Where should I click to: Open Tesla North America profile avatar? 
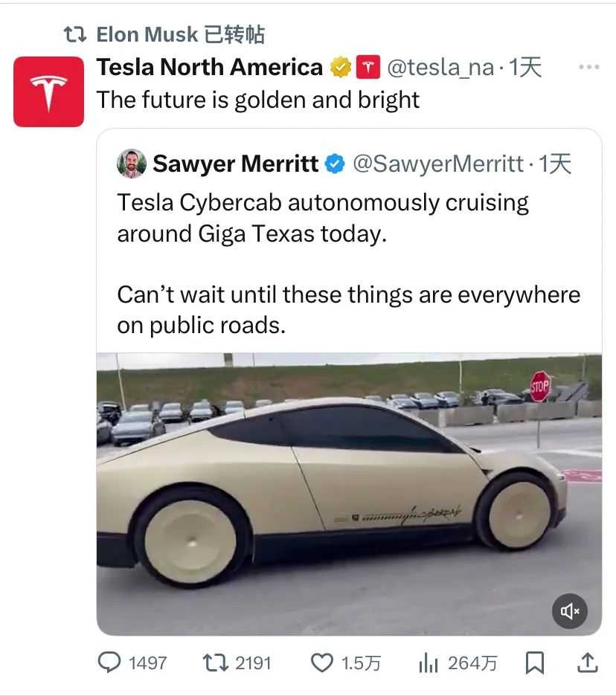tap(49, 92)
